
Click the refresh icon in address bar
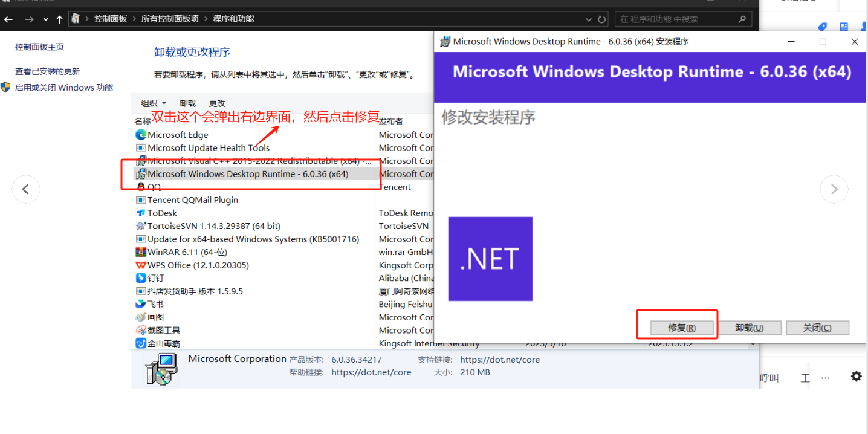click(601, 19)
